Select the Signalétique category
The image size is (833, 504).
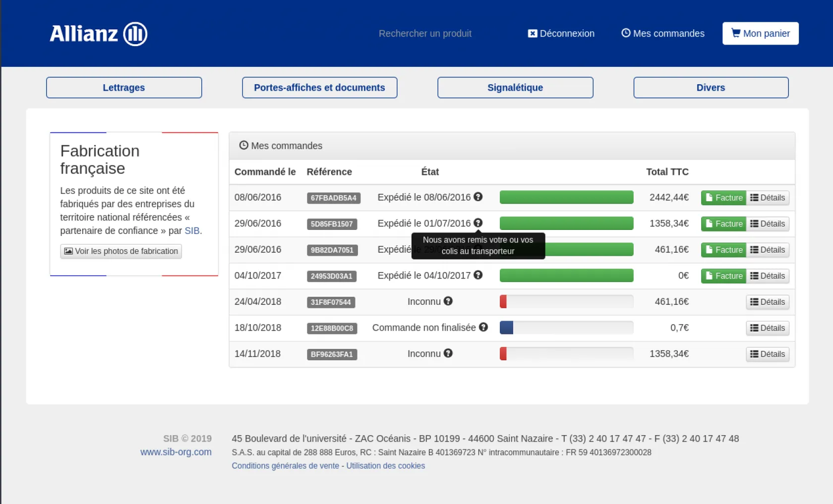pos(515,88)
